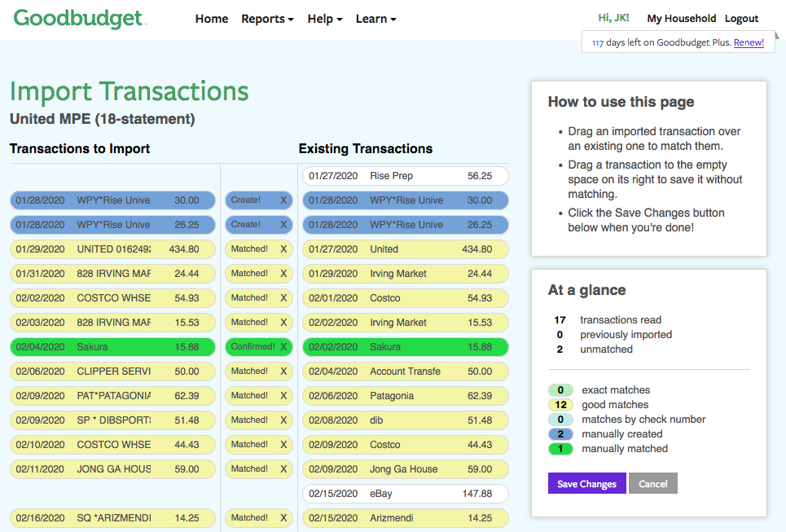Click the Renew! link
The image size is (786, 532).
[749, 42]
